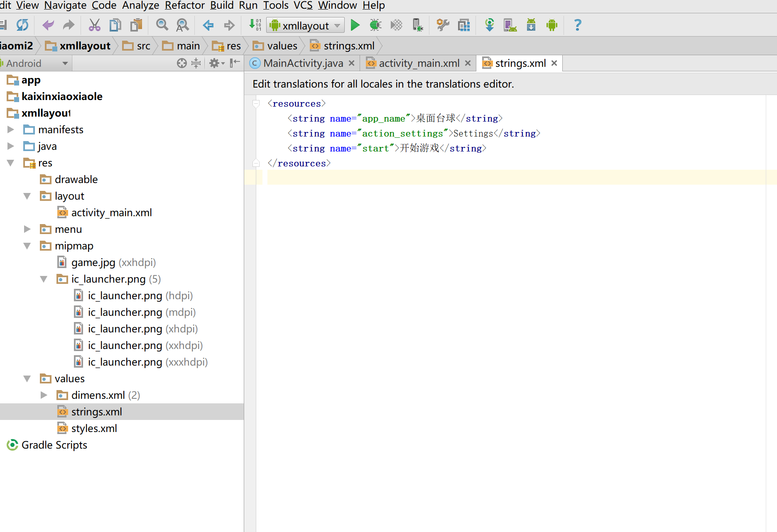Open the xmllayout run configuration dropdown

pyautogui.click(x=305, y=25)
